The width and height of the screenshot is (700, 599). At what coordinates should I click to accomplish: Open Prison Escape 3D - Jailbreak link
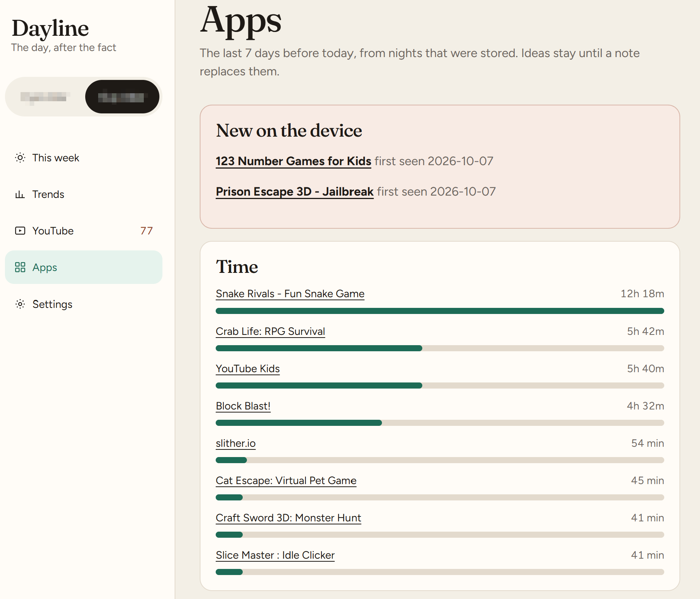click(x=295, y=191)
